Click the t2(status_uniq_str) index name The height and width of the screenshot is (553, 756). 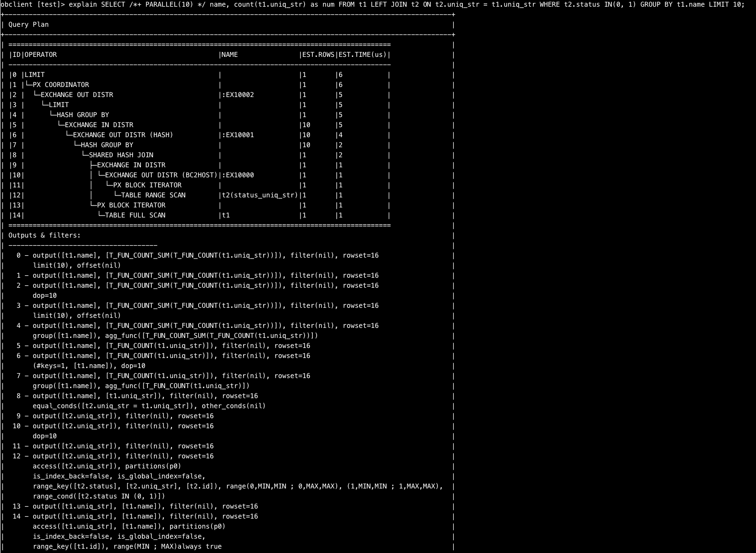(260, 195)
